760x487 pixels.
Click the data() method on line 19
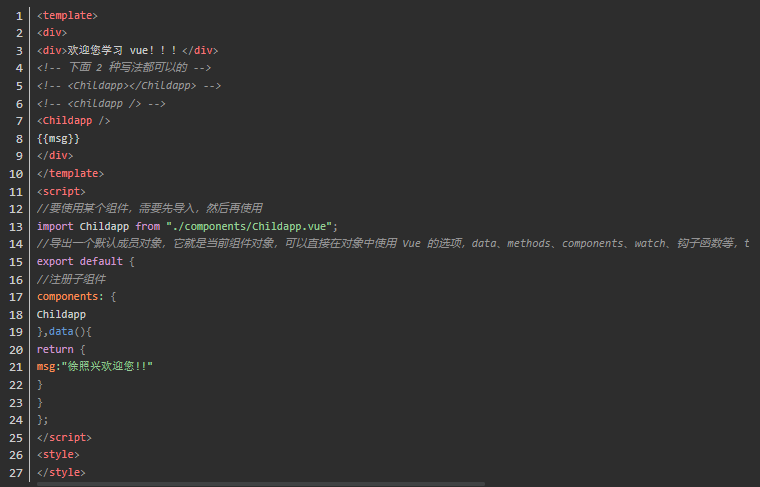70,332
